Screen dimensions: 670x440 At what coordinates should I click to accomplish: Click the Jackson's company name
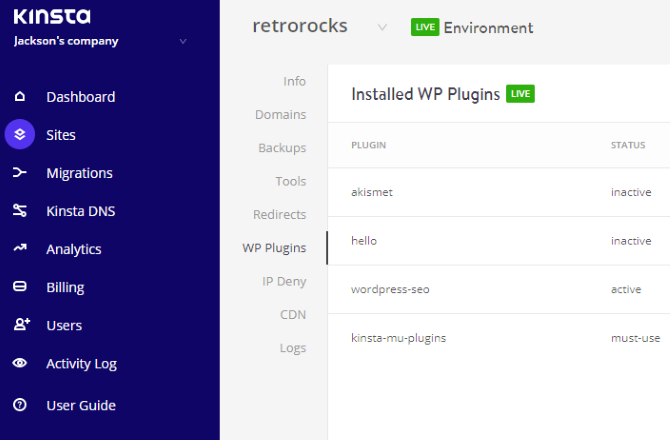click(x=66, y=41)
